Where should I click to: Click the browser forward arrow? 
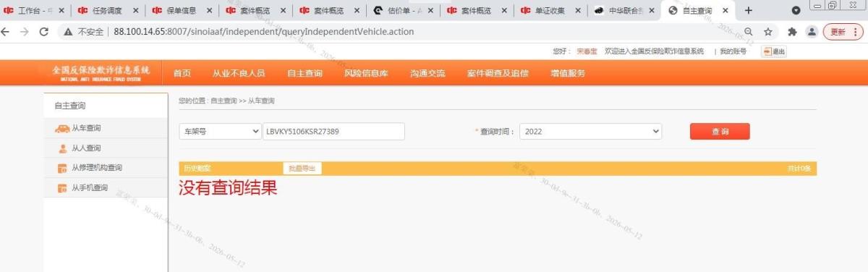pos(25,32)
